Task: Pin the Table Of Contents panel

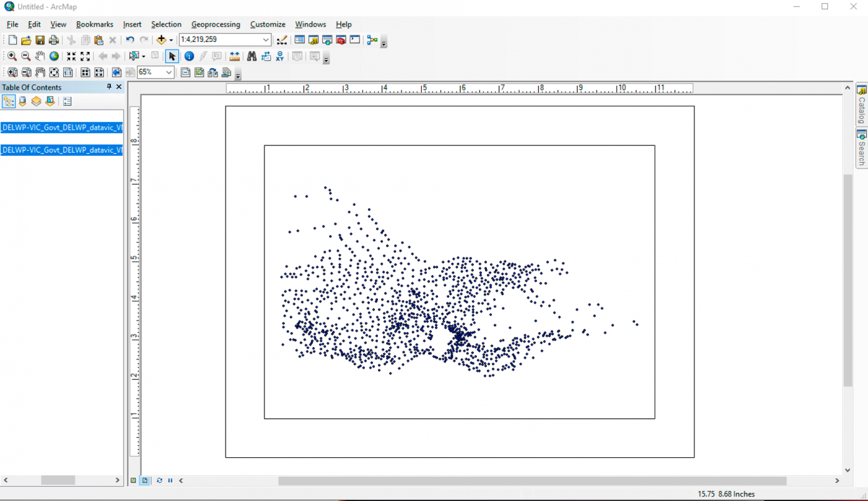Action: tap(110, 86)
